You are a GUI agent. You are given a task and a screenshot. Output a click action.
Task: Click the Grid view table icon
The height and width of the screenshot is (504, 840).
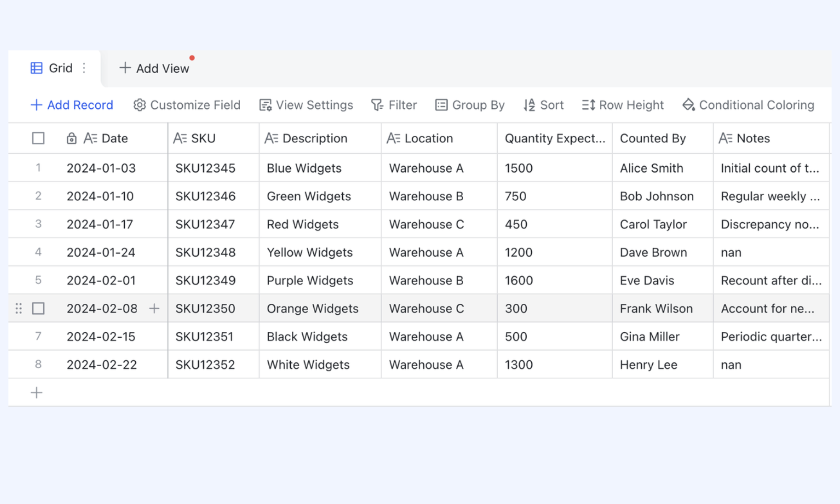pyautogui.click(x=37, y=68)
